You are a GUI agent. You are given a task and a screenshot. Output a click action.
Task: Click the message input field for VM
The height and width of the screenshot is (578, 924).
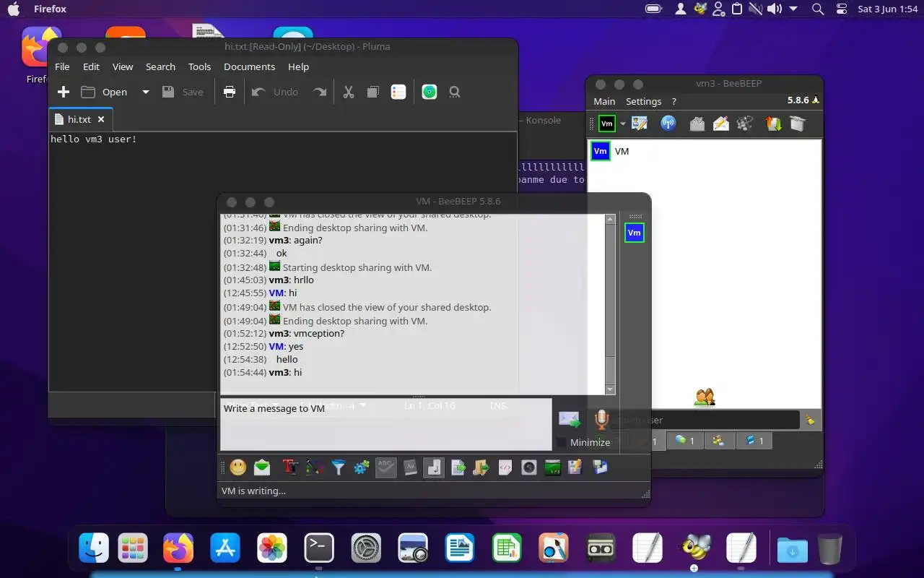click(x=385, y=424)
